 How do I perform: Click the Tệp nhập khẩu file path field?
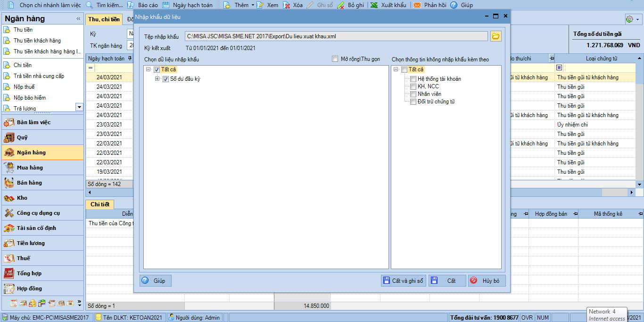[x=336, y=36]
